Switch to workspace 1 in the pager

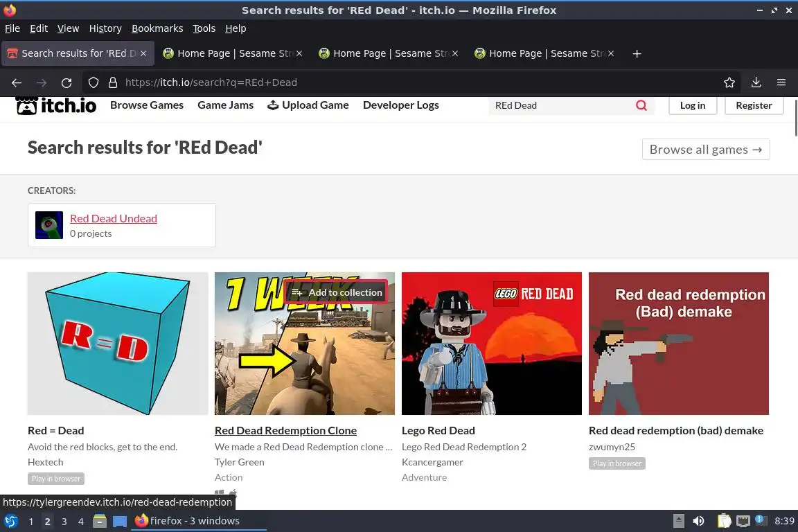point(31,522)
